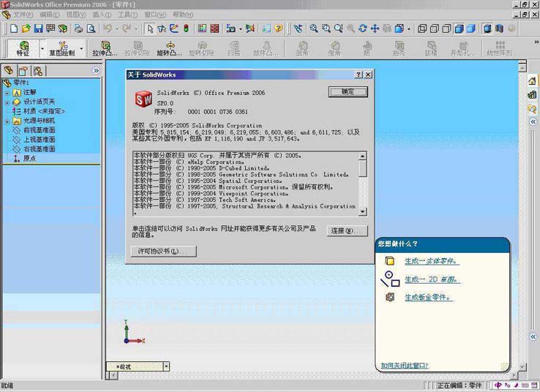Click the Zoom In/Out icon

click(x=338, y=29)
